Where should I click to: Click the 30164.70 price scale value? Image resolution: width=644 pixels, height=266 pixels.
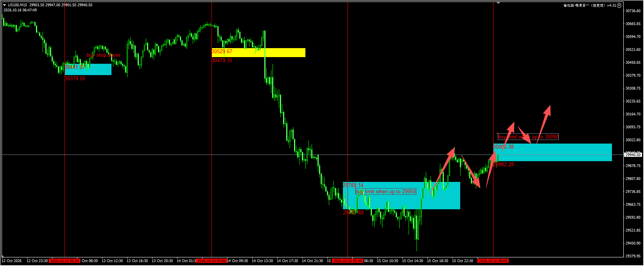click(x=633, y=114)
